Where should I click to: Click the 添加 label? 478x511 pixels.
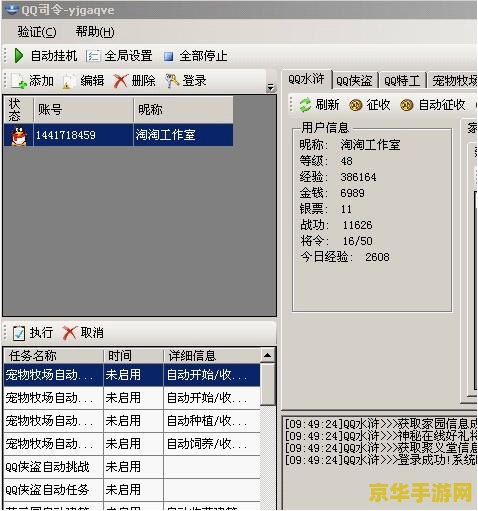point(41,81)
